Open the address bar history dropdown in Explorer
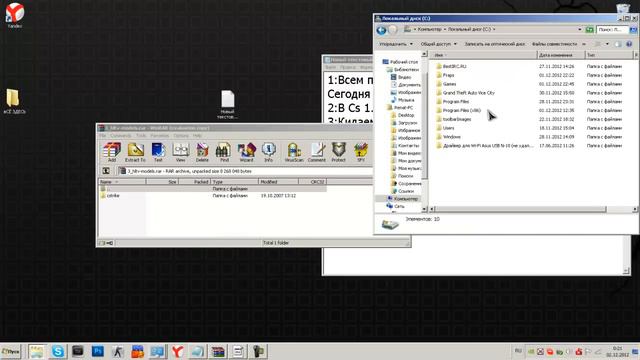The image size is (640, 360). [580, 30]
